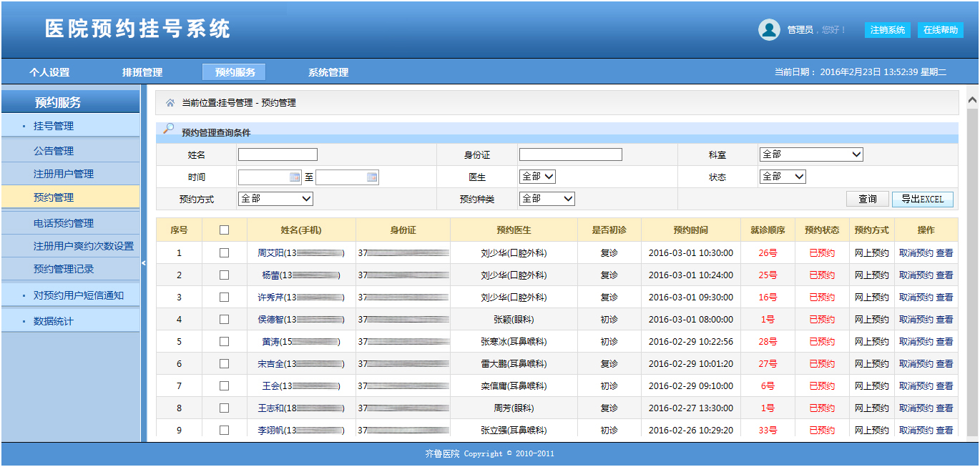Image resolution: width=980 pixels, height=467 pixels.
Task: Click the 33号 queue number cell
Action: (768, 431)
